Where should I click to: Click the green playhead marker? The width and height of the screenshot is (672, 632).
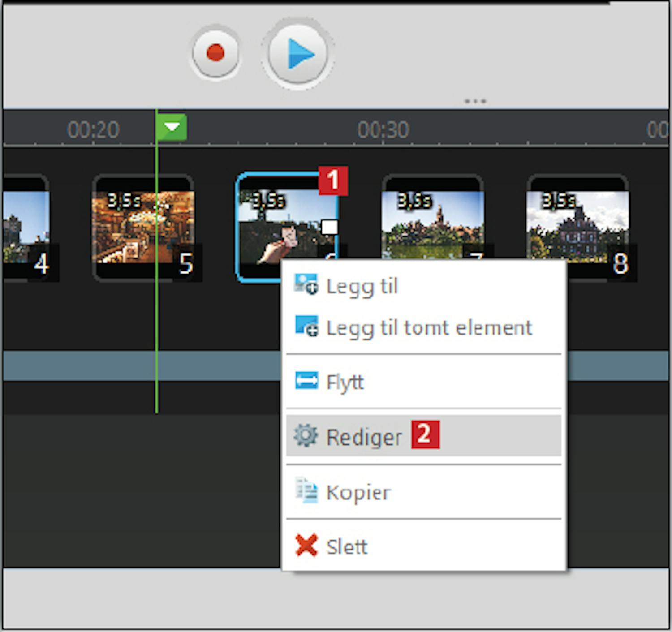pyautogui.click(x=172, y=127)
